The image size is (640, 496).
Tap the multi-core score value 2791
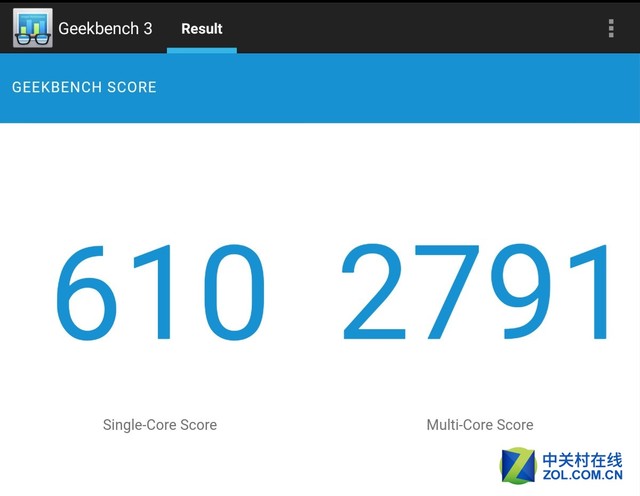475,292
